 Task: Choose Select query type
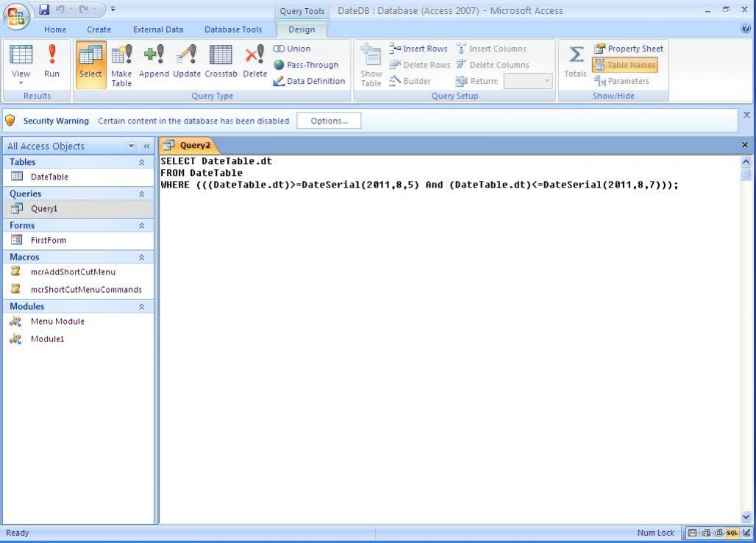tap(90, 65)
